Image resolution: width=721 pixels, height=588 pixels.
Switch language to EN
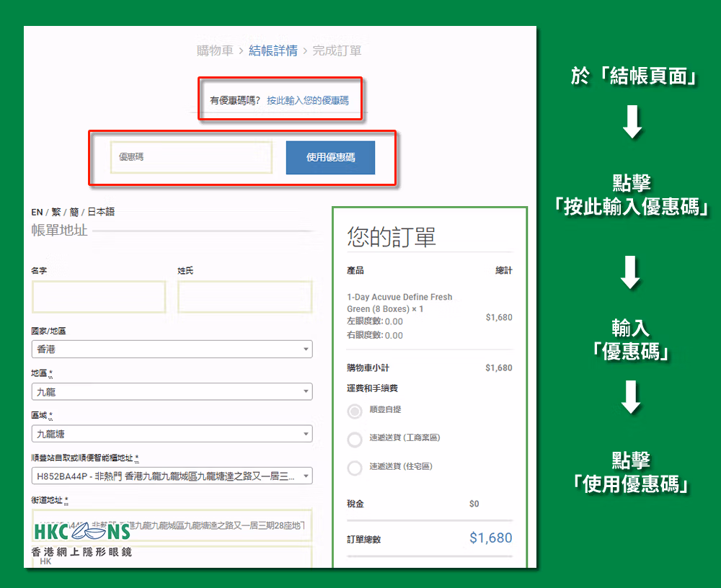point(37,212)
